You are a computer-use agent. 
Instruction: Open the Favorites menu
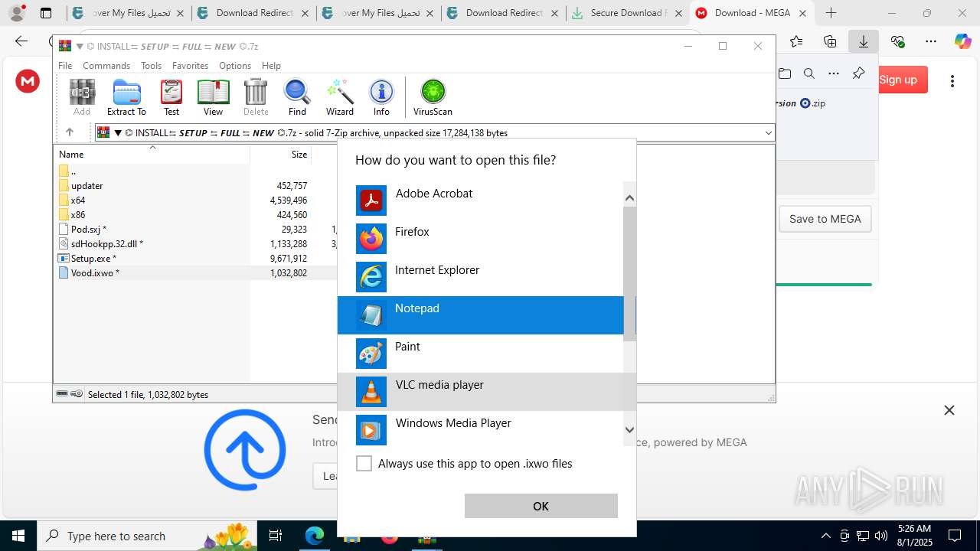point(190,66)
